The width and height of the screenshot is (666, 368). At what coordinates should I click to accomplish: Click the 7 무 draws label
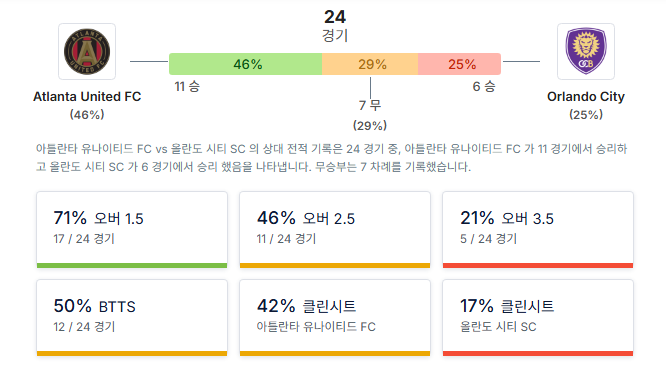370,105
